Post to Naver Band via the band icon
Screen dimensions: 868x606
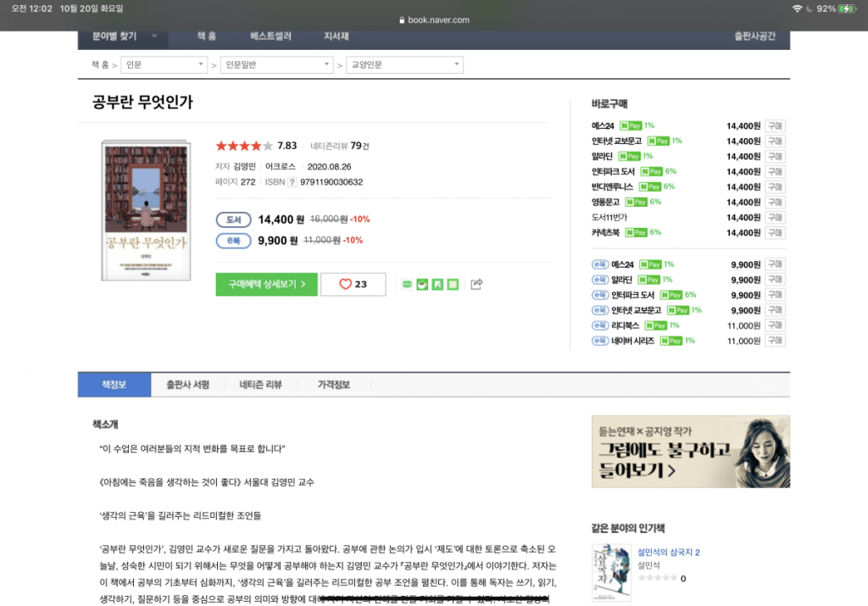pyautogui.click(x=452, y=286)
